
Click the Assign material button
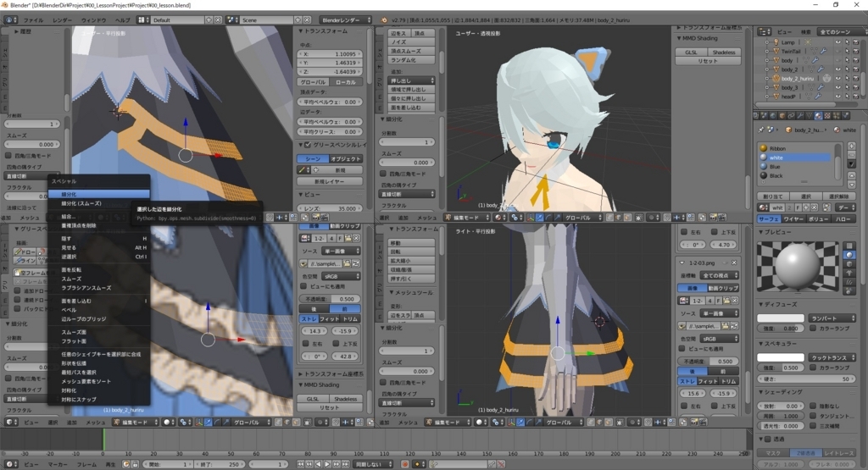coord(773,196)
